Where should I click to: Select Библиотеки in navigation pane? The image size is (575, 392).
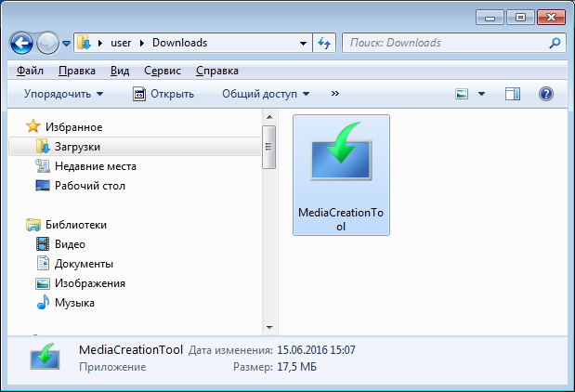pos(76,225)
